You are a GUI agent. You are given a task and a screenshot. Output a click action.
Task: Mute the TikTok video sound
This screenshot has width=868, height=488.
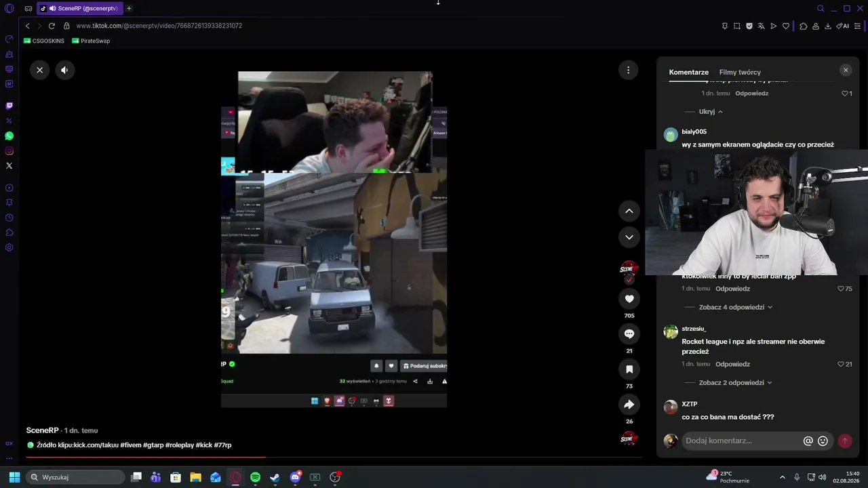coord(64,70)
